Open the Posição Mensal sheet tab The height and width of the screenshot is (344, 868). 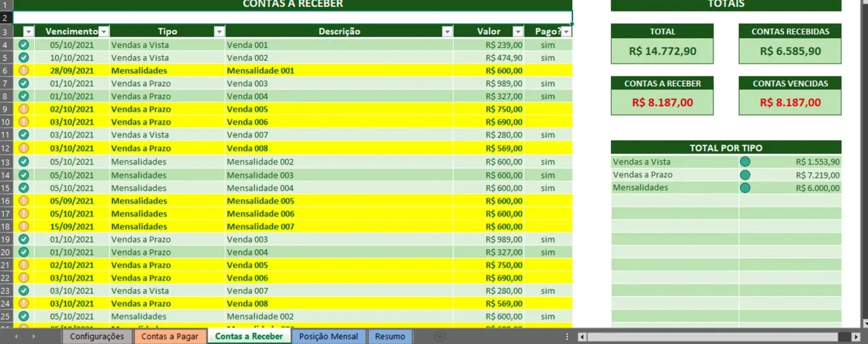(328, 337)
